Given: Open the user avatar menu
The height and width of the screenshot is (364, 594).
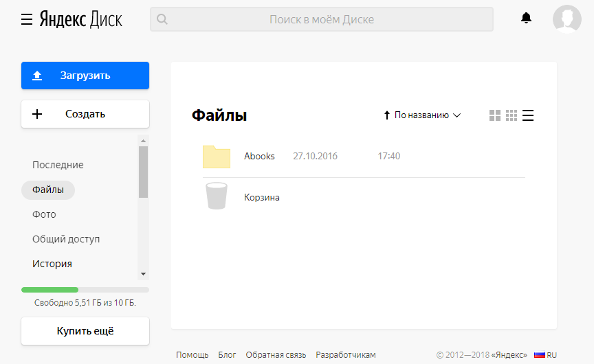Looking at the screenshot, I should 566,19.
